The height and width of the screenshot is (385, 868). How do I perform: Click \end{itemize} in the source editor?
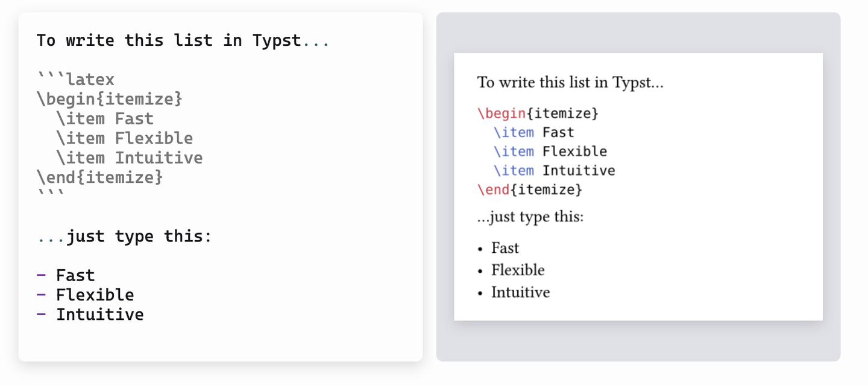coord(99,177)
